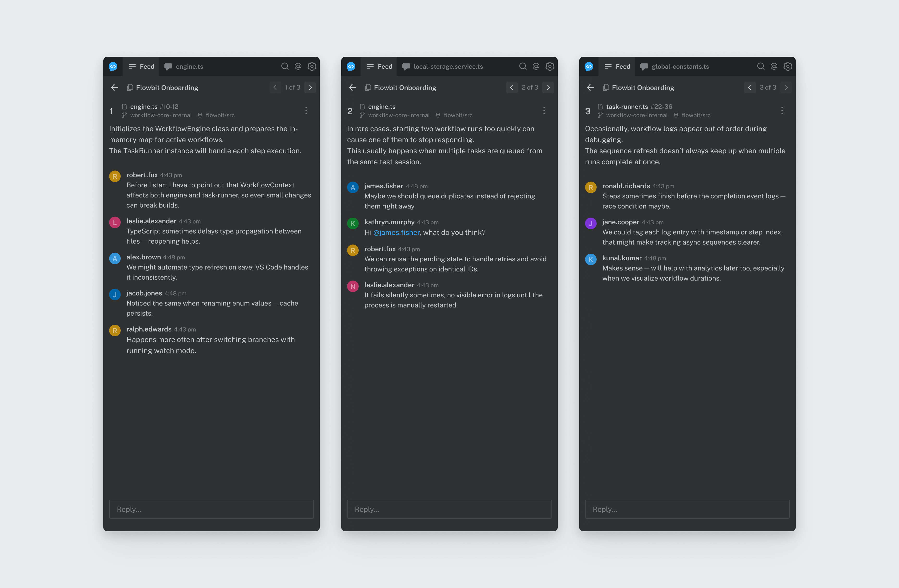Open the engine.ts #10-12 file link
The width and height of the screenshot is (899, 588).
point(154,107)
